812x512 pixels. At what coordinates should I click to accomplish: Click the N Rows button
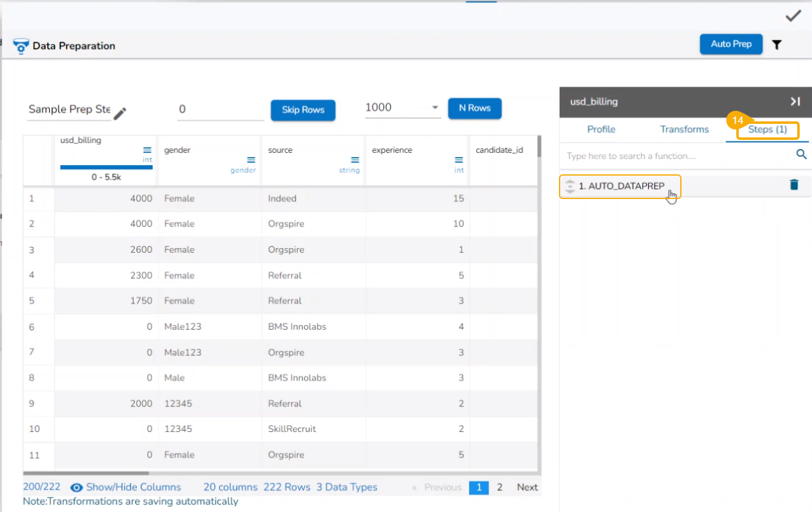pos(474,108)
